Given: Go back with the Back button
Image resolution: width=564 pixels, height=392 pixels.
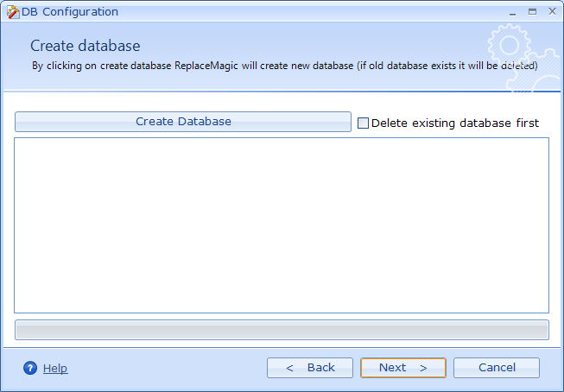Looking at the screenshot, I should (310, 368).
